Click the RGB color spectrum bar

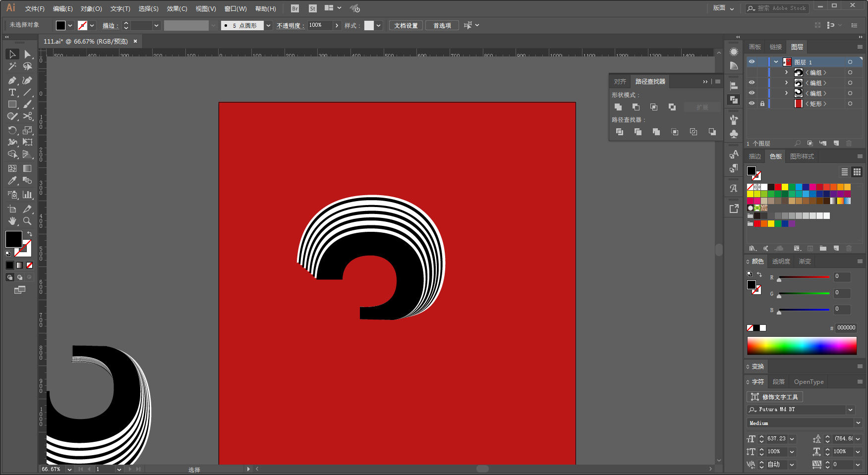802,346
